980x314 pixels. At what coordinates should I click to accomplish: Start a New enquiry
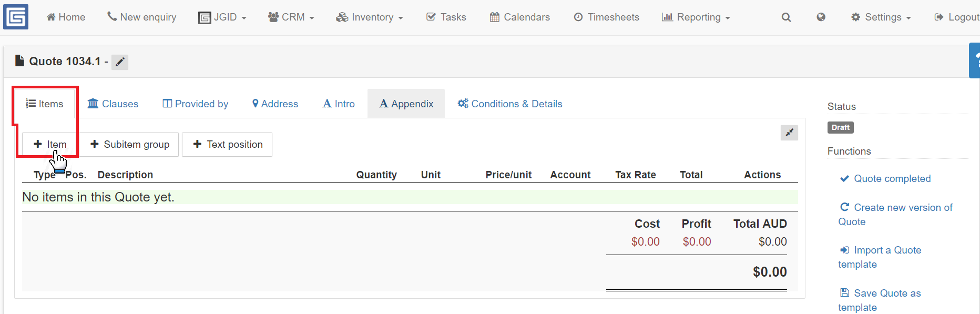(x=141, y=17)
